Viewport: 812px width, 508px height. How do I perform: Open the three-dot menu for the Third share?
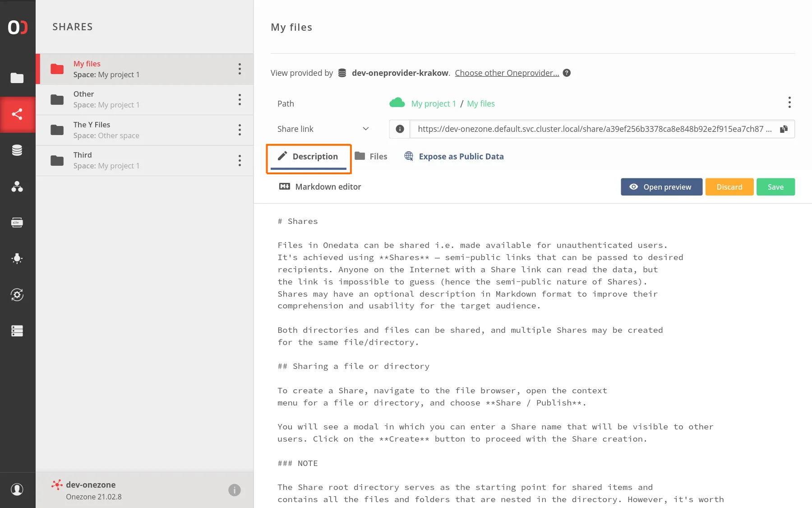240,160
